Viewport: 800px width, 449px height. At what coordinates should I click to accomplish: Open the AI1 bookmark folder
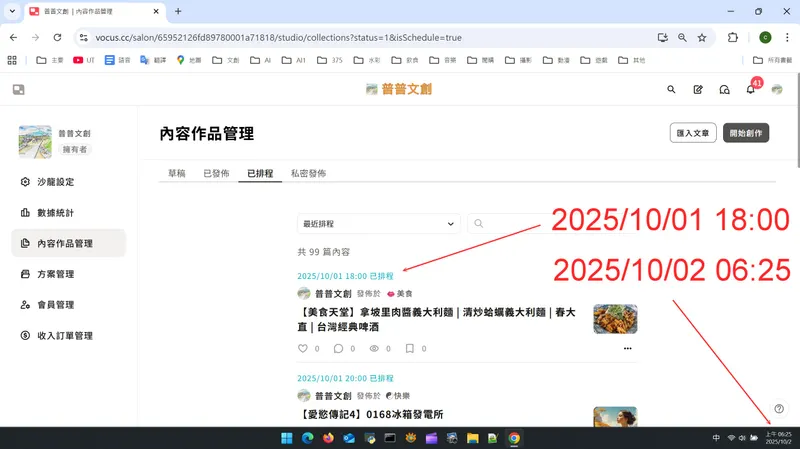pos(293,60)
